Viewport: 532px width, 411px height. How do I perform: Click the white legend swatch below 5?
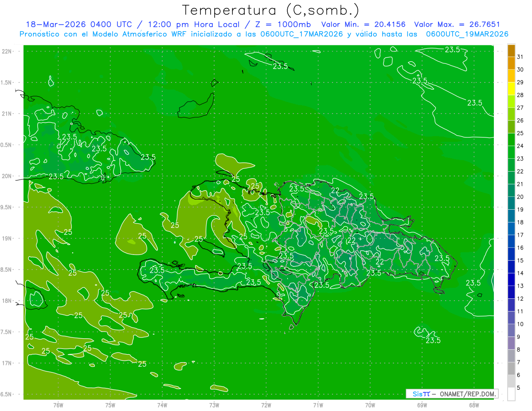(x=511, y=394)
